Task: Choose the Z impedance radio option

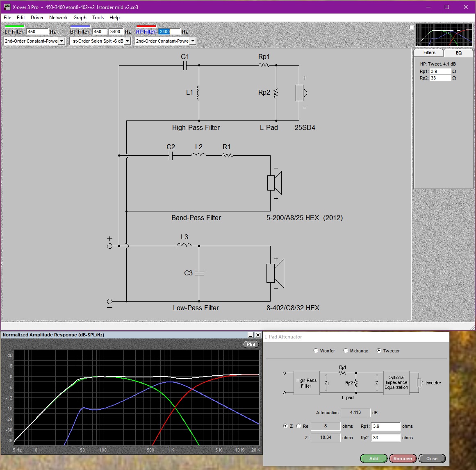Action: click(285, 426)
